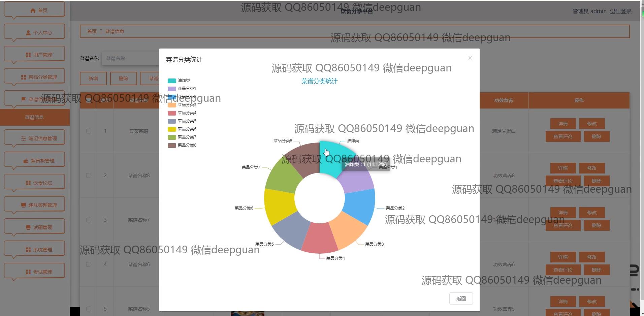644x316 pixels.
Task: Open 个人中心 via the person icon
Action: [x=28, y=33]
